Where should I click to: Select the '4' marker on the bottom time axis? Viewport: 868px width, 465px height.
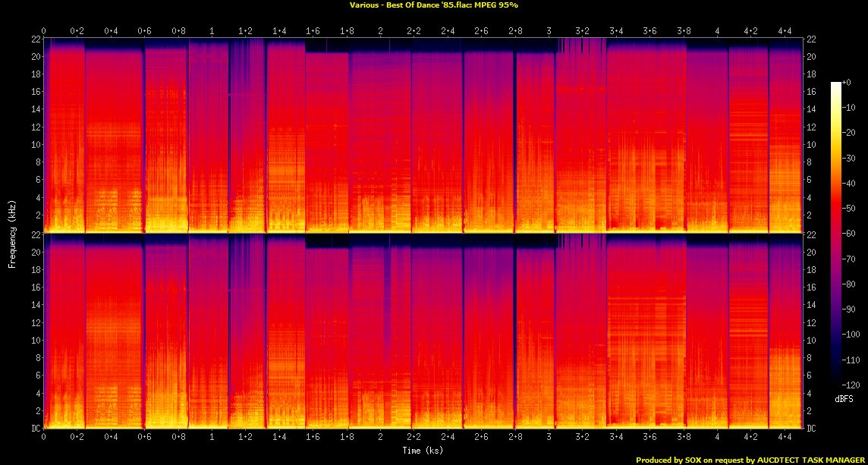pos(717,437)
